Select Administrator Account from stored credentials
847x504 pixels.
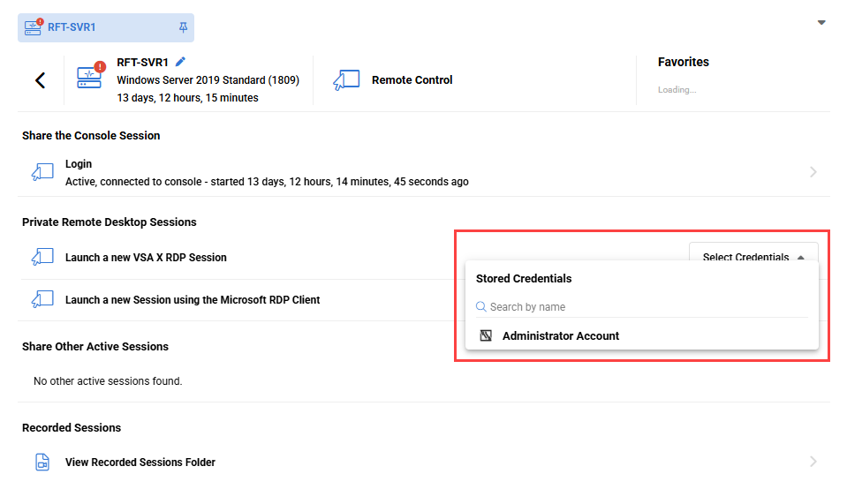[561, 336]
